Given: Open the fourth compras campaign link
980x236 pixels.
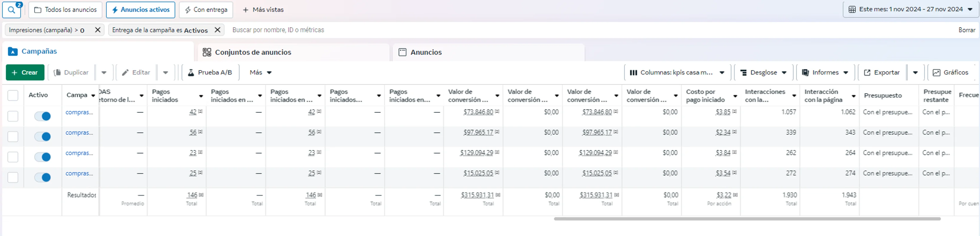Looking at the screenshot, I should pyautogui.click(x=79, y=173).
